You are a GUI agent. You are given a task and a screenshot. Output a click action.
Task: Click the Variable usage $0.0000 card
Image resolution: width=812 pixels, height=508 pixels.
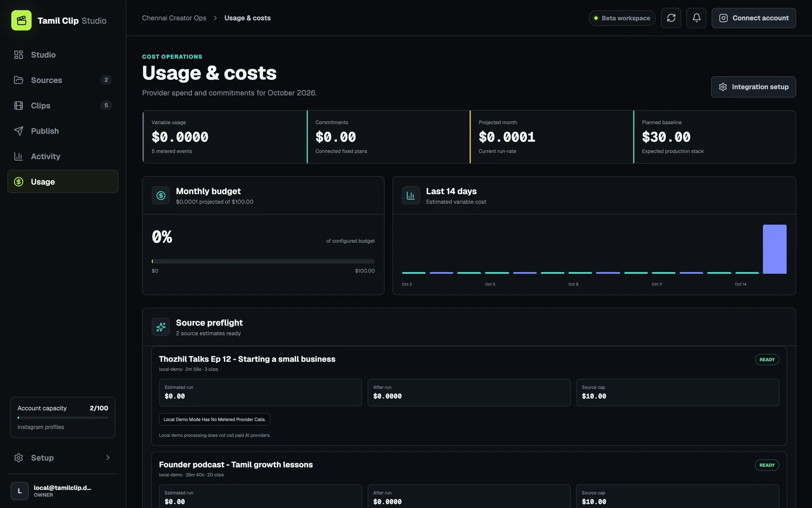pos(225,137)
